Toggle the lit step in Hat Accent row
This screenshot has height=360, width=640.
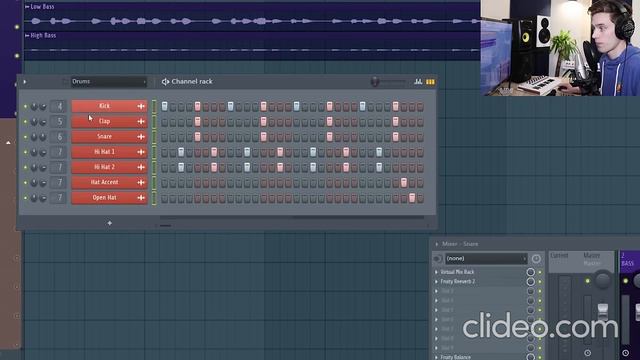pos(404,183)
